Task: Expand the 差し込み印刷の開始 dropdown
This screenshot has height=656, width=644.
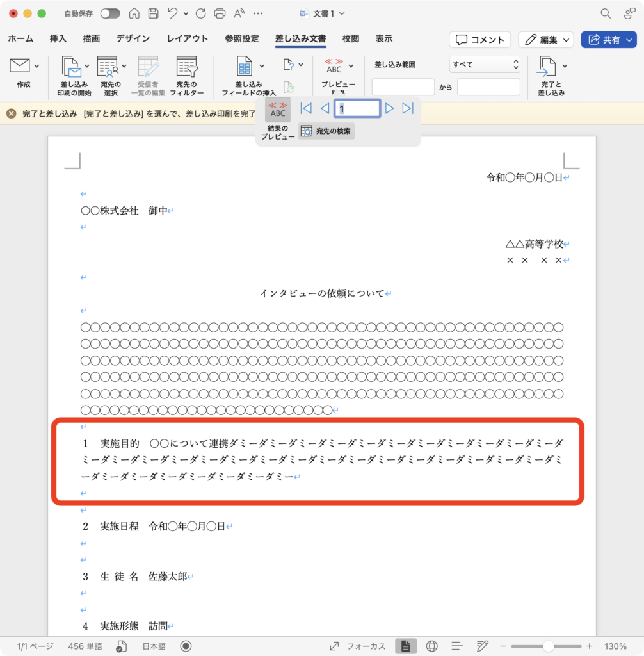Action: point(86,66)
